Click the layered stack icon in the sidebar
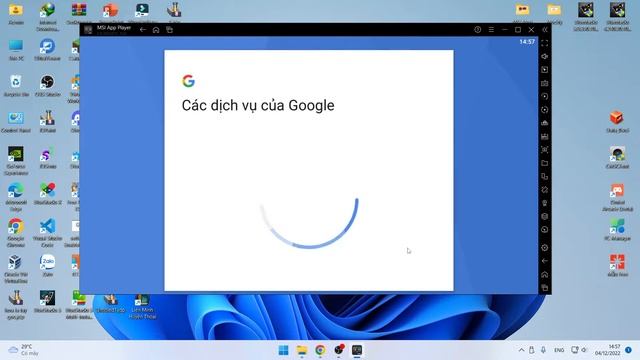The height and width of the screenshot is (360, 640). click(544, 216)
